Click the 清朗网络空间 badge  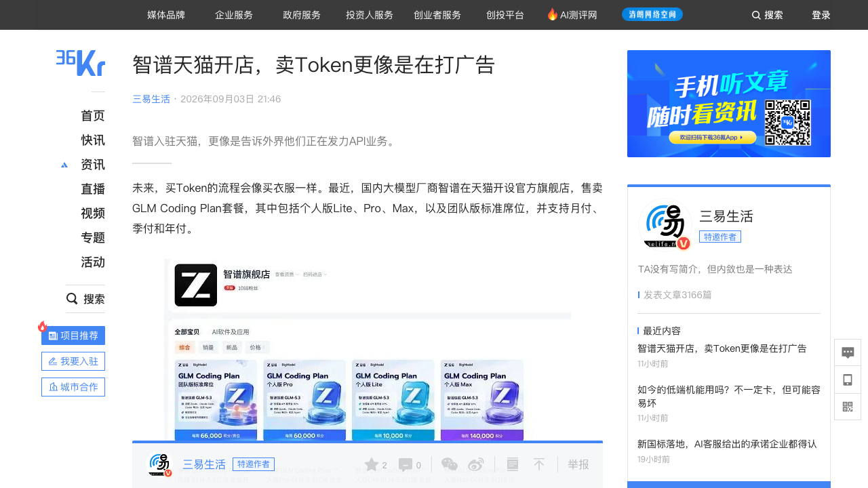pos(652,14)
